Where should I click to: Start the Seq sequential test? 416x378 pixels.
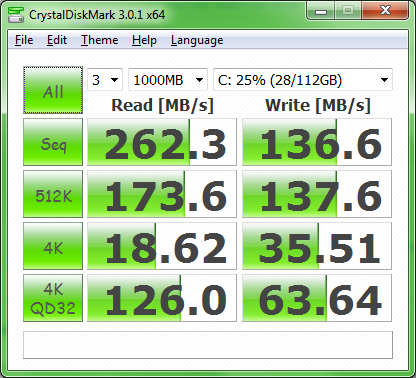tap(53, 142)
